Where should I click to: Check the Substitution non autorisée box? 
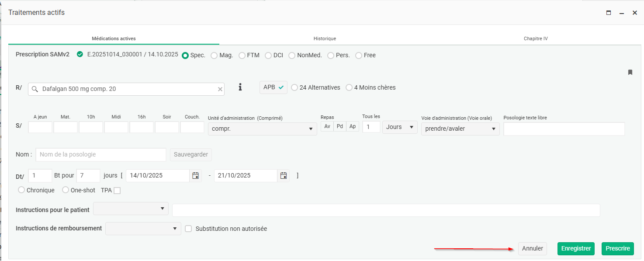point(188,229)
